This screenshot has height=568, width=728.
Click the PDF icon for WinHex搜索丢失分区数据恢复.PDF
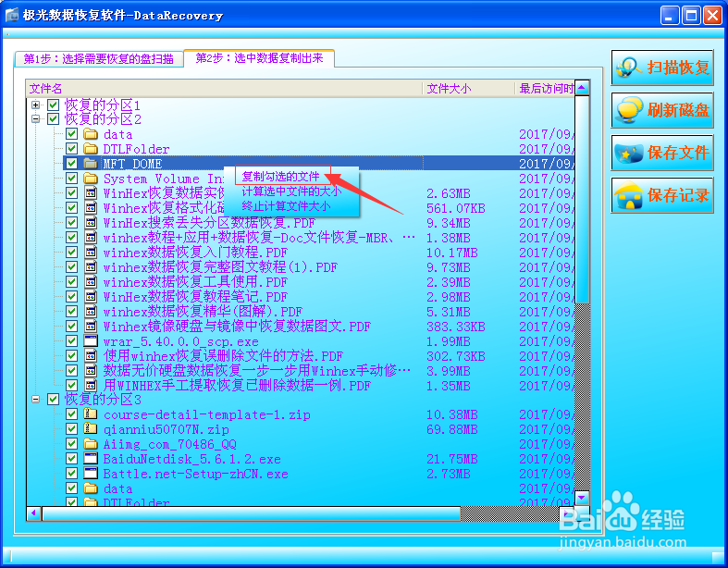click(91, 222)
